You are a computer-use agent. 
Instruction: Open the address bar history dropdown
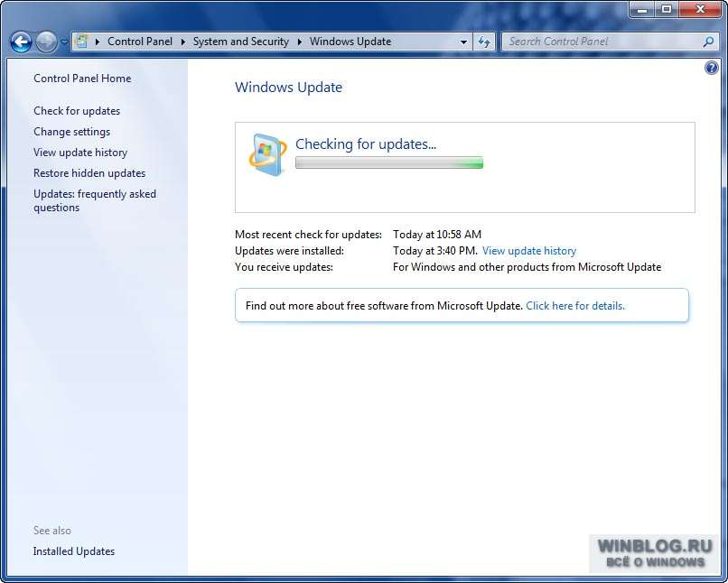click(x=463, y=42)
